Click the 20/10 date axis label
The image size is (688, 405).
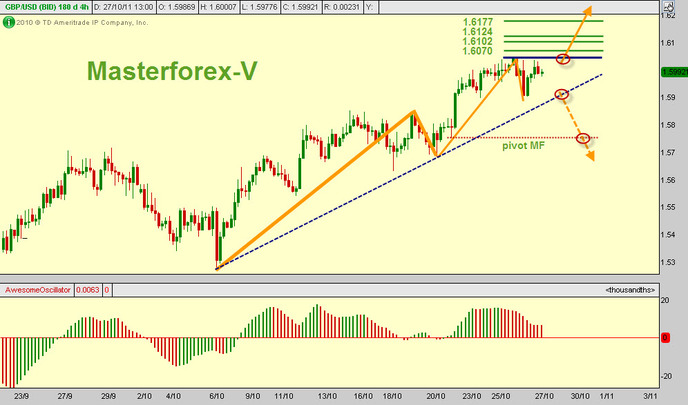(x=436, y=396)
